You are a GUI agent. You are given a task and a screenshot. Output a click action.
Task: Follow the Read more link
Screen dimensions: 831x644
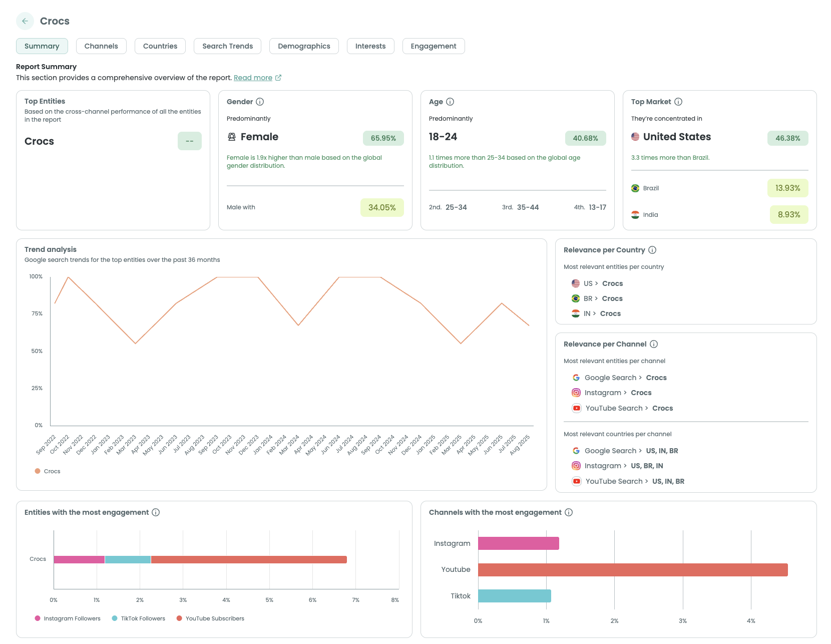253,78
